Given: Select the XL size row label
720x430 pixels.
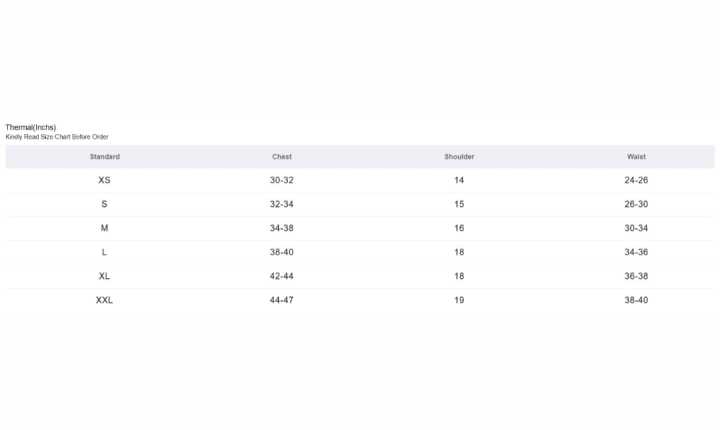Looking at the screenshot, I should point(105,276).
